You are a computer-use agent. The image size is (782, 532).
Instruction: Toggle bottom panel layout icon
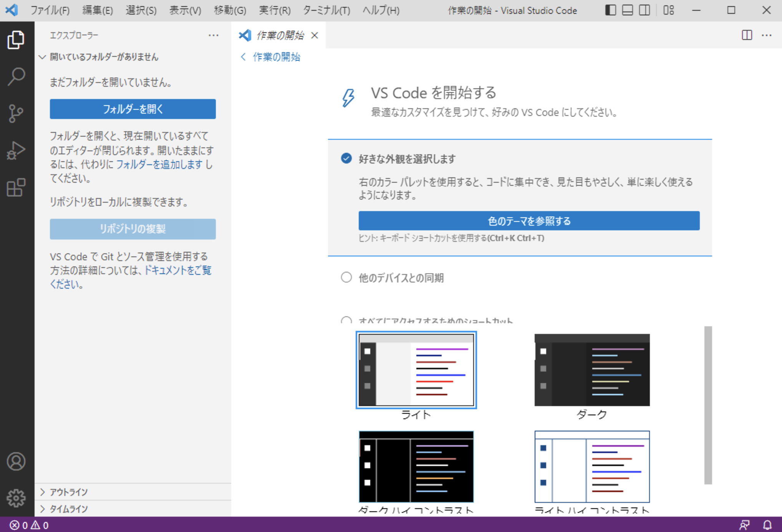pos(628,10)
